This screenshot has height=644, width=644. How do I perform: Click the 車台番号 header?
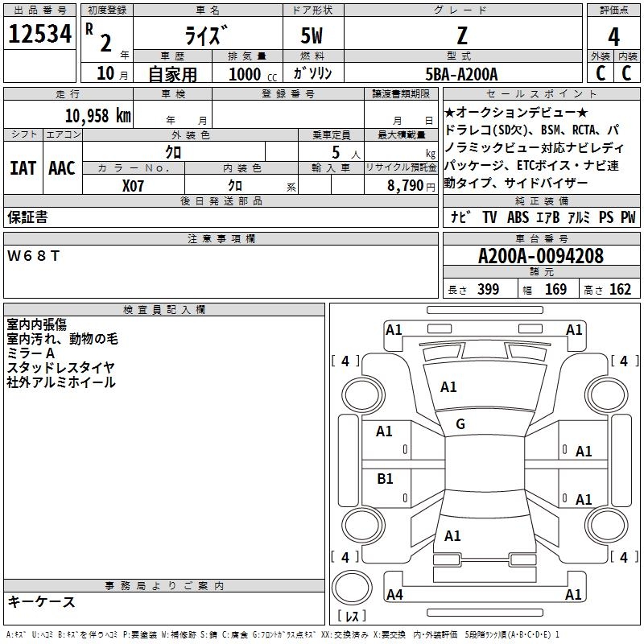(542, 238)
